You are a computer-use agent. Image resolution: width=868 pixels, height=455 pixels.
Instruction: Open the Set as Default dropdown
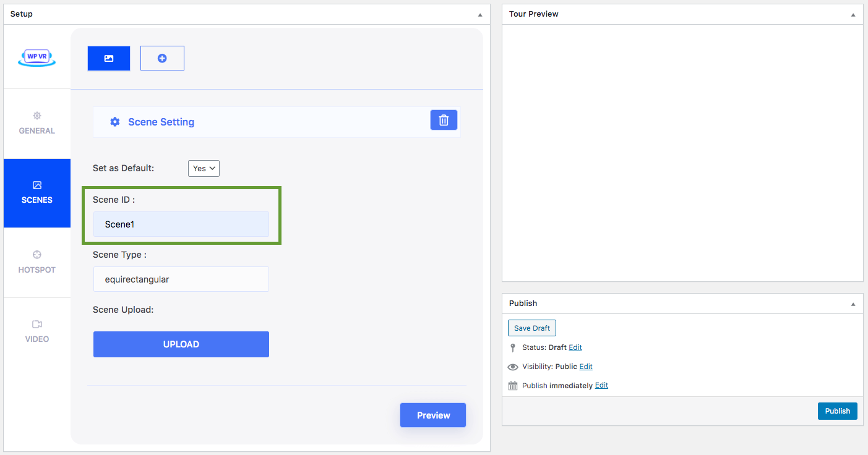204,168
